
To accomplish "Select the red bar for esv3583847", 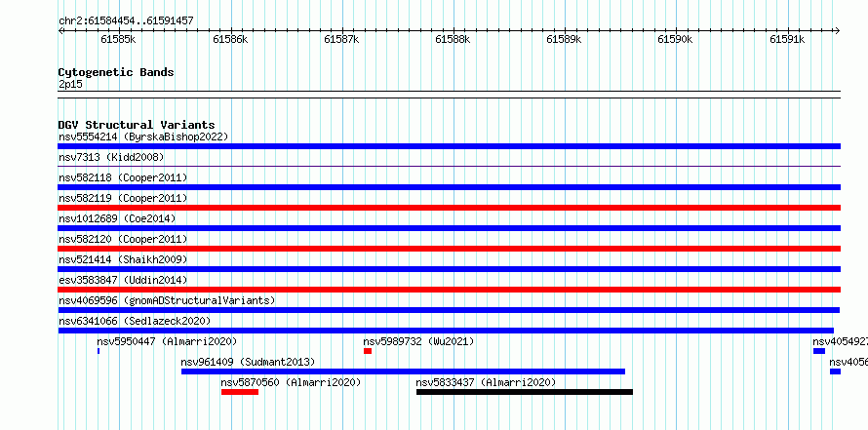I will (449, 290).
